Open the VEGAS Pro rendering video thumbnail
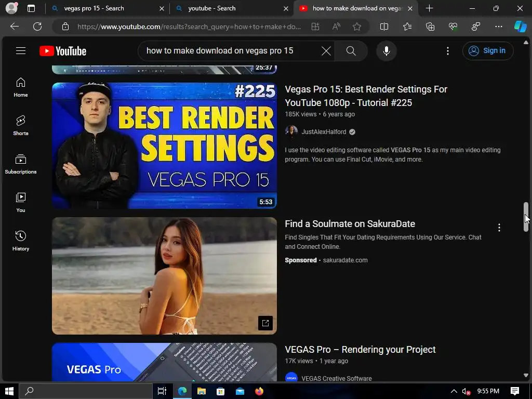 point(164,362)
